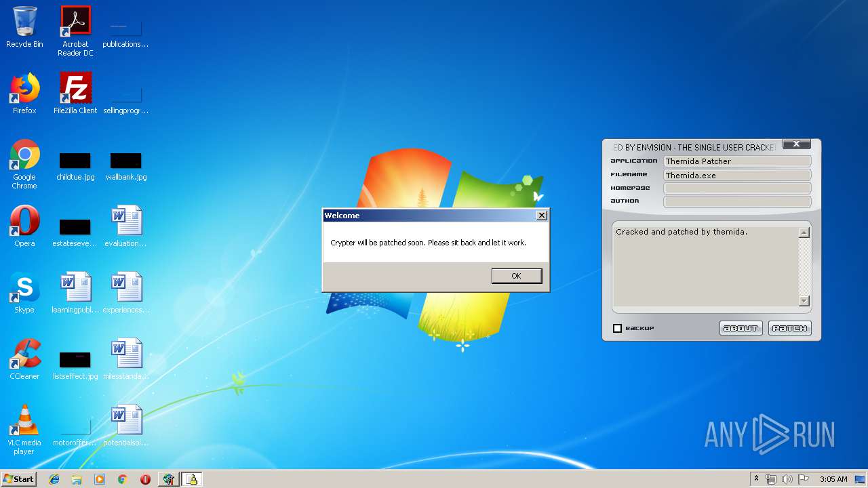Screen dimensions: 868x488
Task: Launch Google Chrome desktop shortcut
Action: [24, 164]
